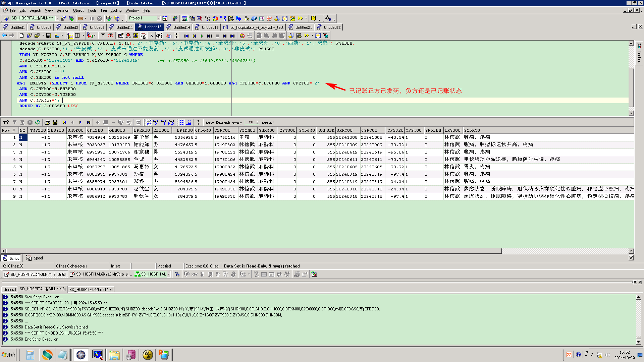
Task: Toggle grid view layout button
Action: coord(181,122)
